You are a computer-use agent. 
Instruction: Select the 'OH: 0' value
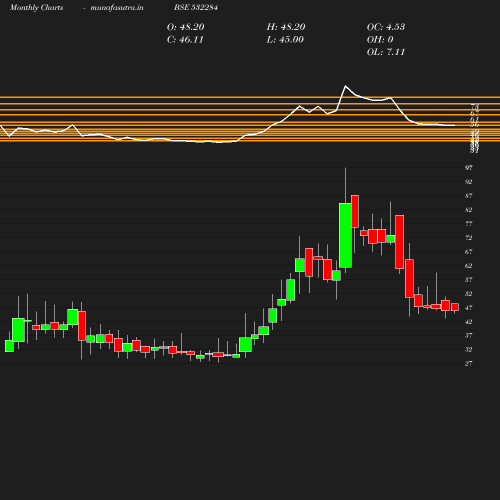point(380,40)
